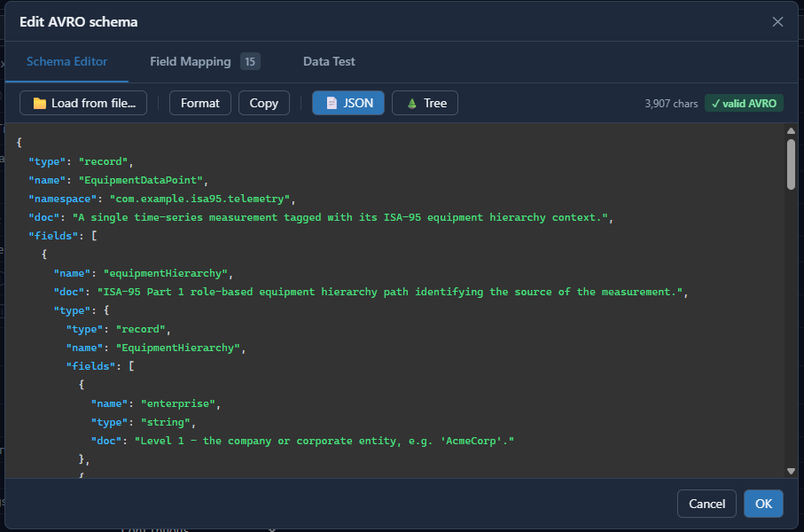Click the "com.example.isa95.telemetry" namespace value
The width and height of the screenshot is (804, 532).
(200, 199)
